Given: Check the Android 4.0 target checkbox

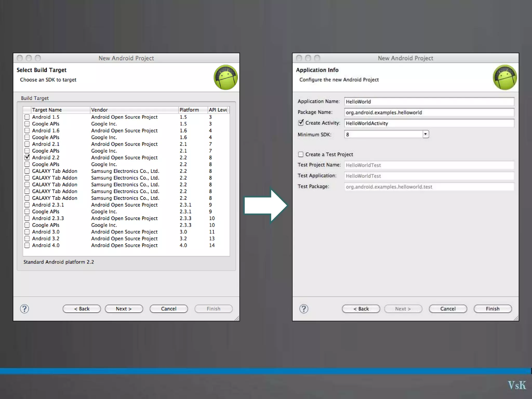Looking at the screenshot, I should tap(27, 245).
